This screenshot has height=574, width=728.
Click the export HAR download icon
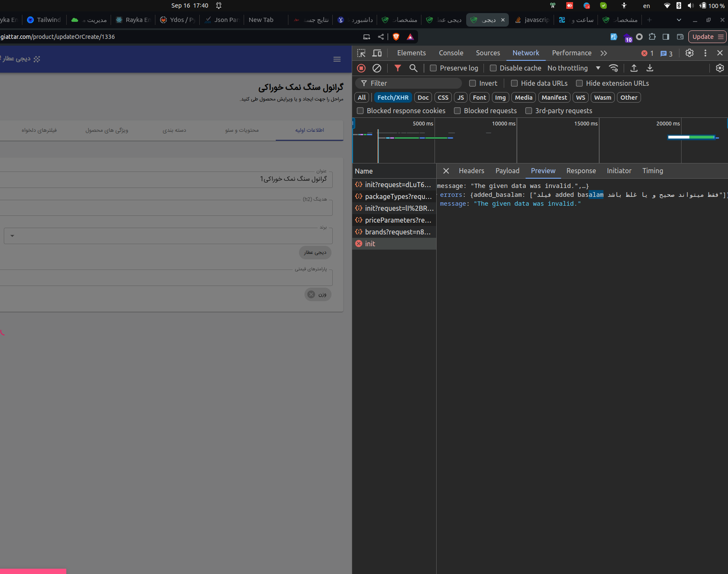point(650,68)
